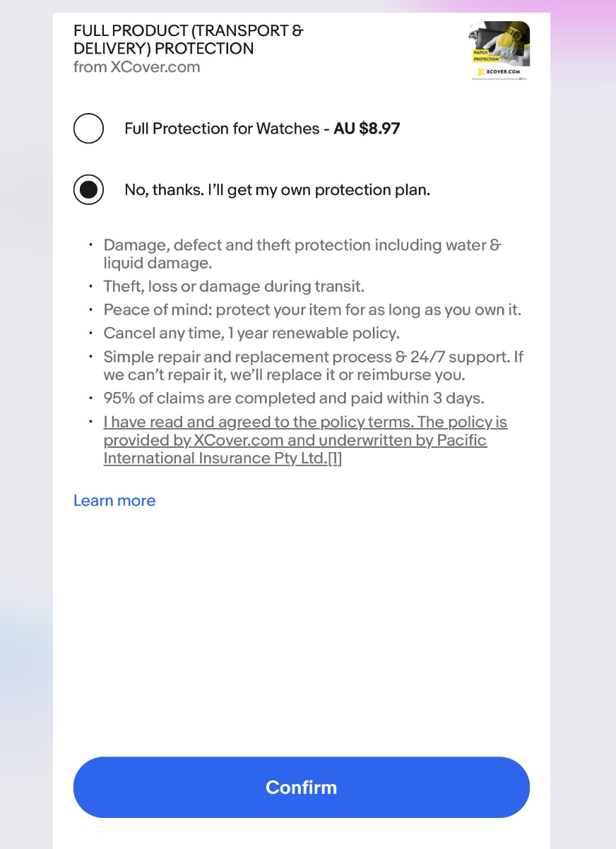Click the "95% of claims" bullet point
Viewport: 616px width, 849px height.
(x=294, y=398)
